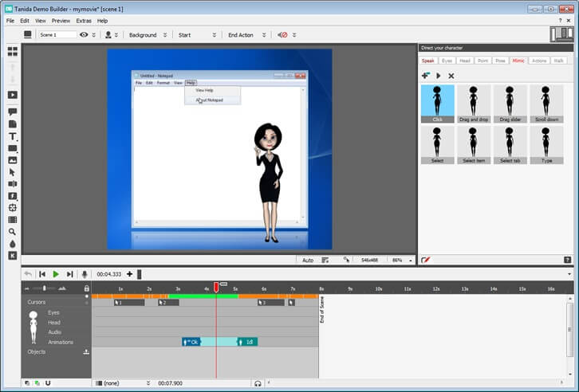Delete animation using the X icon
The height and width of the screenshot is (392, 579).
point(451,76)
